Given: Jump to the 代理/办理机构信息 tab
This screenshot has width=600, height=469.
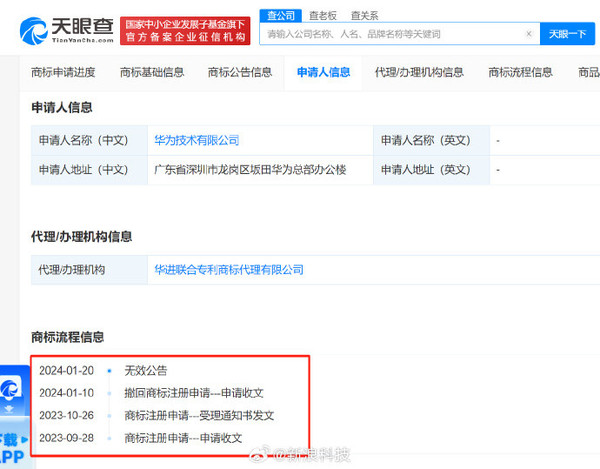Looking at the screenshot, I should point(419,72).
